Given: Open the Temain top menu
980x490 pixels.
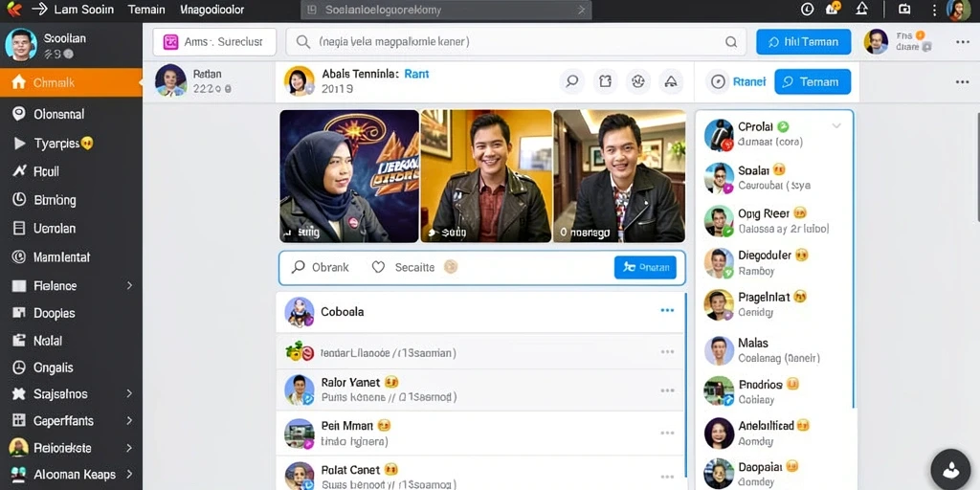Looking at the screenshot, I should (x=146, y=10).
